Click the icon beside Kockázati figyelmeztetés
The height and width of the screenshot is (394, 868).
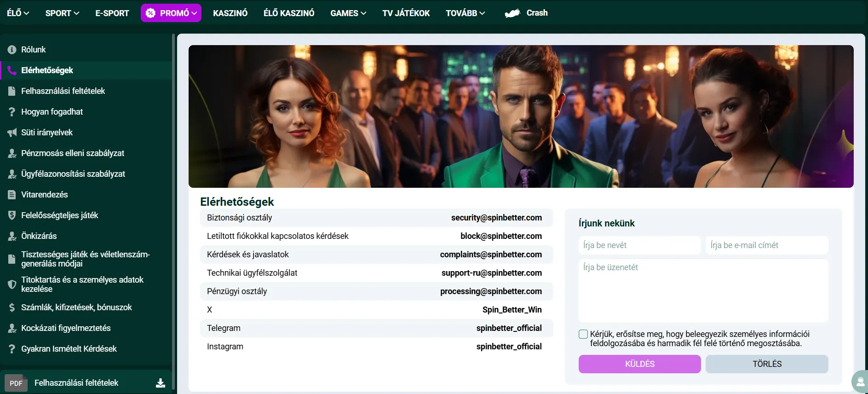[x=12, y=328]
